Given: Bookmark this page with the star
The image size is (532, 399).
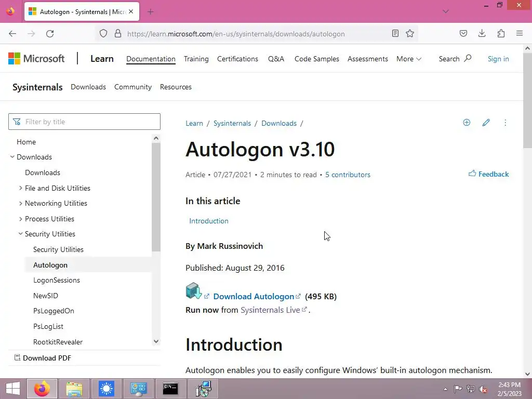Looking at the screenshot, I should 410,34.
